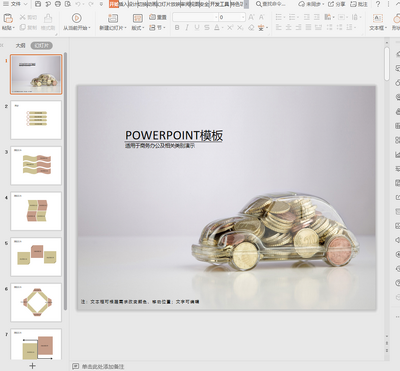Click the slide footnote starting with 注:
The height and width of the screenshot is (371, 400).
click(140, 302)
